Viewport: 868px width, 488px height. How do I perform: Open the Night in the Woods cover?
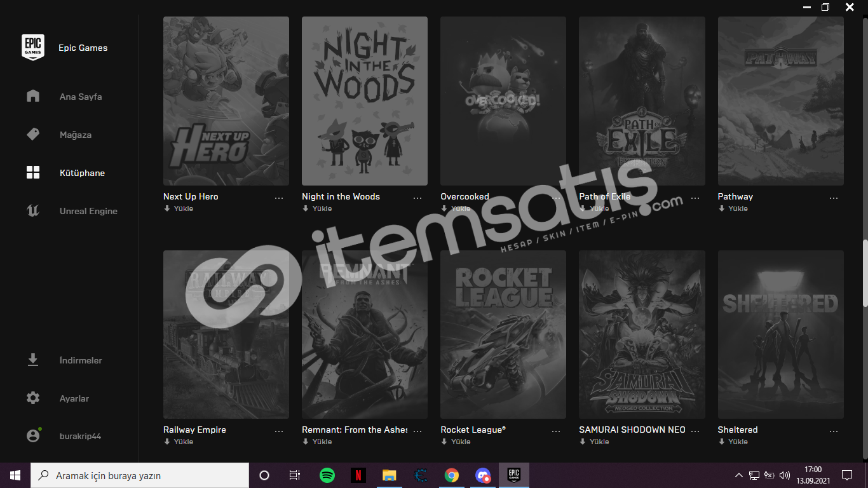[365, 101]
